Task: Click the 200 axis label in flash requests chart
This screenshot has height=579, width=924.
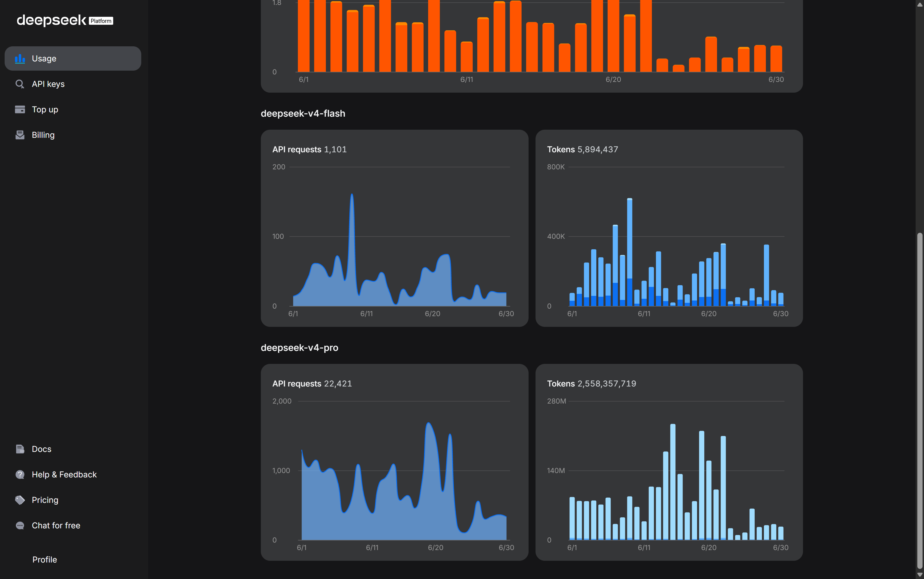Action: 279,167
